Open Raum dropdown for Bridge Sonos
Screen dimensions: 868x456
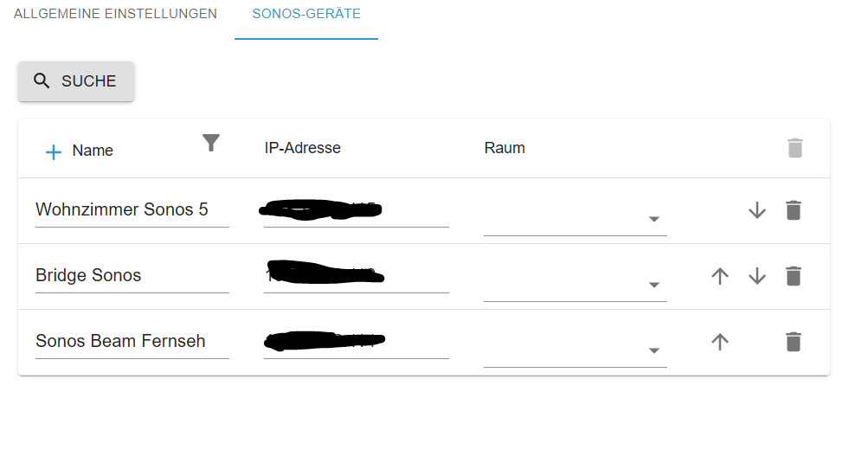(575, 285)
